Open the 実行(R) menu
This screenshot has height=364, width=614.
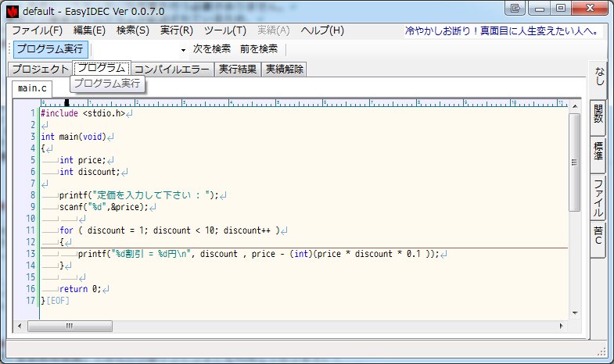pos(176,31)
